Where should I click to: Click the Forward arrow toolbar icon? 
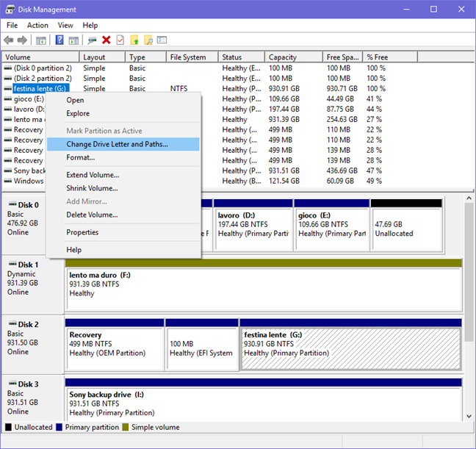22,40
